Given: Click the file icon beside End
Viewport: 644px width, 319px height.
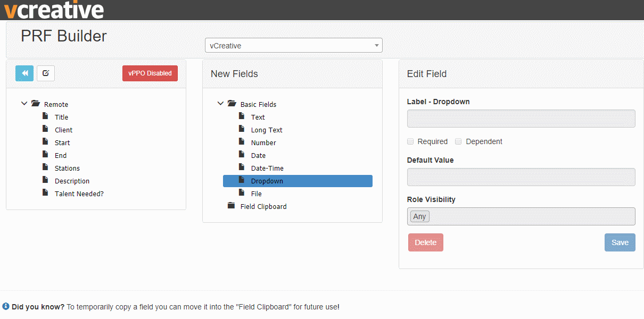Looking at the screenshot, I should [45, 155].
